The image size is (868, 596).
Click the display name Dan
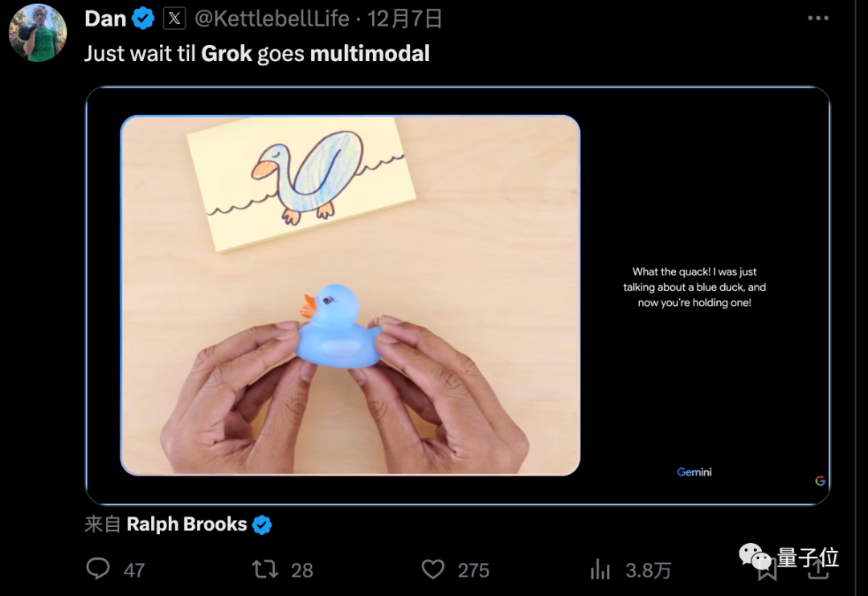pyautogui.click(x=105, y=18)
